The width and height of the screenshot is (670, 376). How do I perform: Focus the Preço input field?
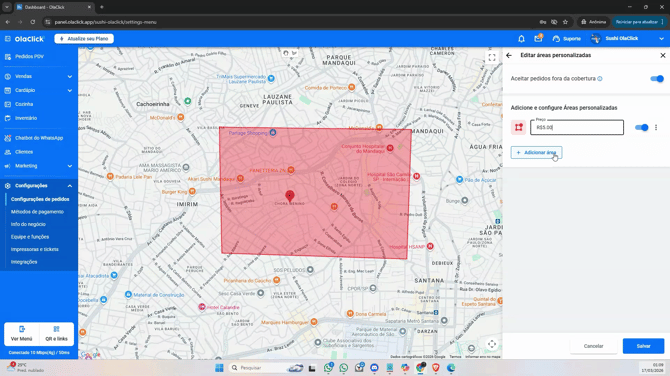[577, 127]
